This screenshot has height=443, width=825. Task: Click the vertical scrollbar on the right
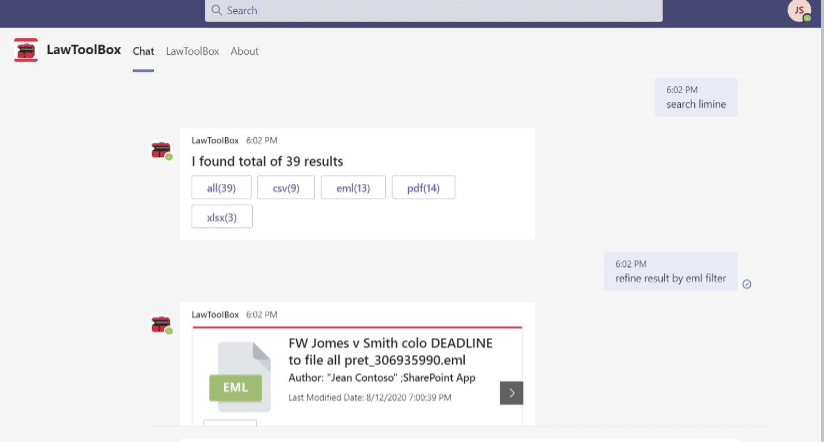[x=822, y=222]
